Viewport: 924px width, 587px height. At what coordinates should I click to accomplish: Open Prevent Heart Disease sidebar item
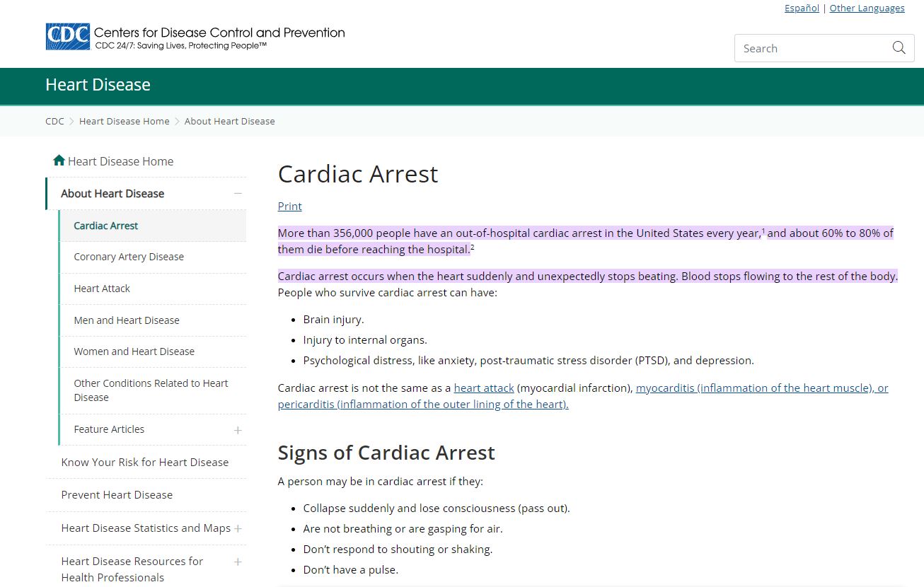(117, 495)
